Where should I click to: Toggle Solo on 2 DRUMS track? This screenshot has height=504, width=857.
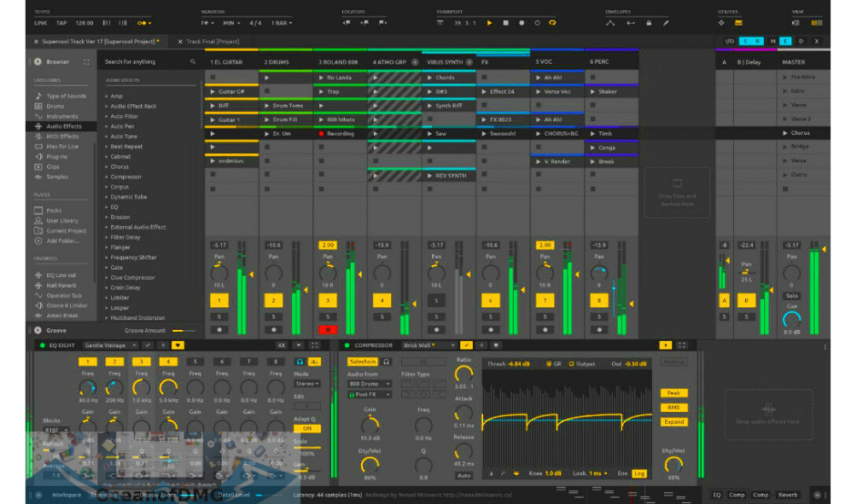click(273, 316)
